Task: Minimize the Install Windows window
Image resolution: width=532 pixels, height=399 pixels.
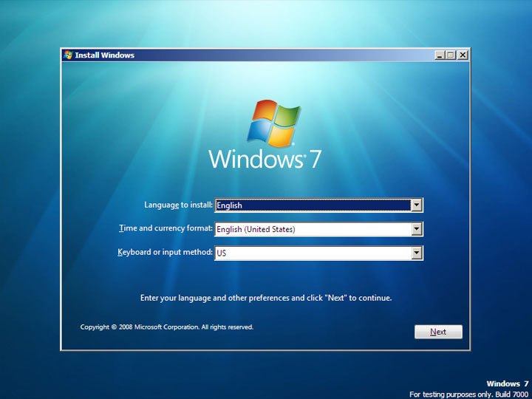Action: [x=440, y=55]
